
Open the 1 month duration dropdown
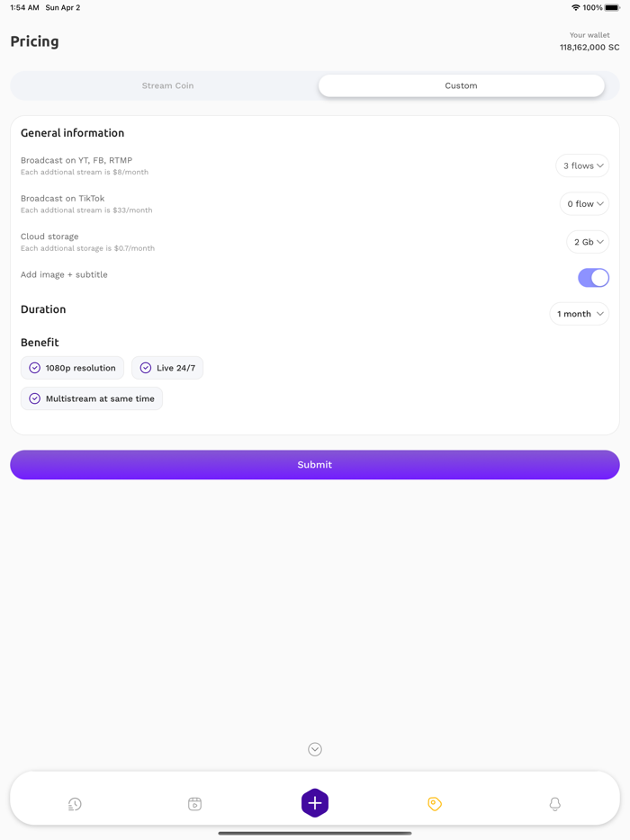(579, 313)
